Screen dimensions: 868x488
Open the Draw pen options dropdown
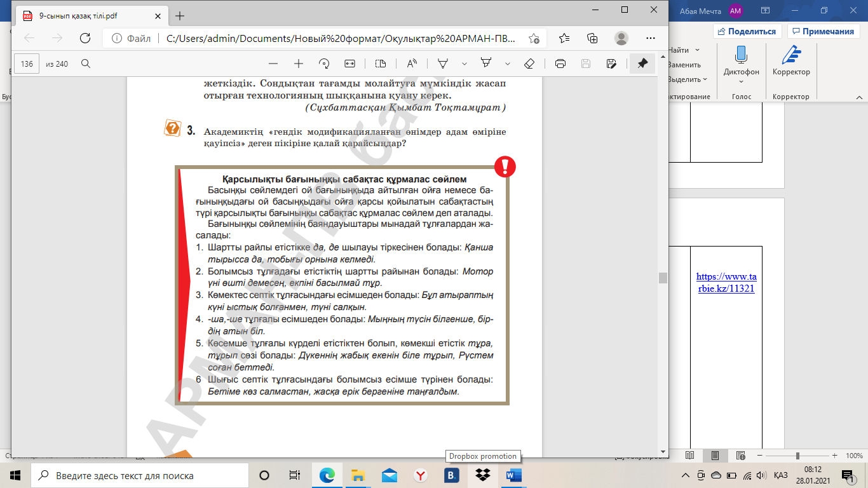tap(465, 64)
